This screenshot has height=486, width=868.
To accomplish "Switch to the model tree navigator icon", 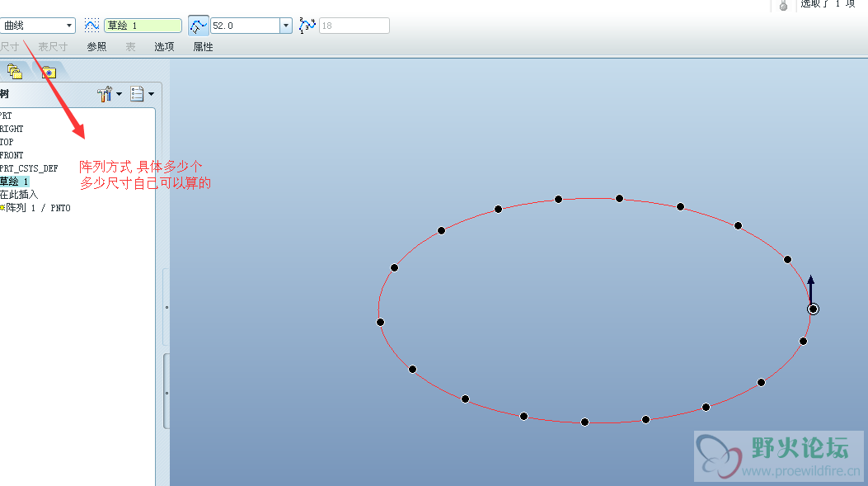I will [14, 72].
